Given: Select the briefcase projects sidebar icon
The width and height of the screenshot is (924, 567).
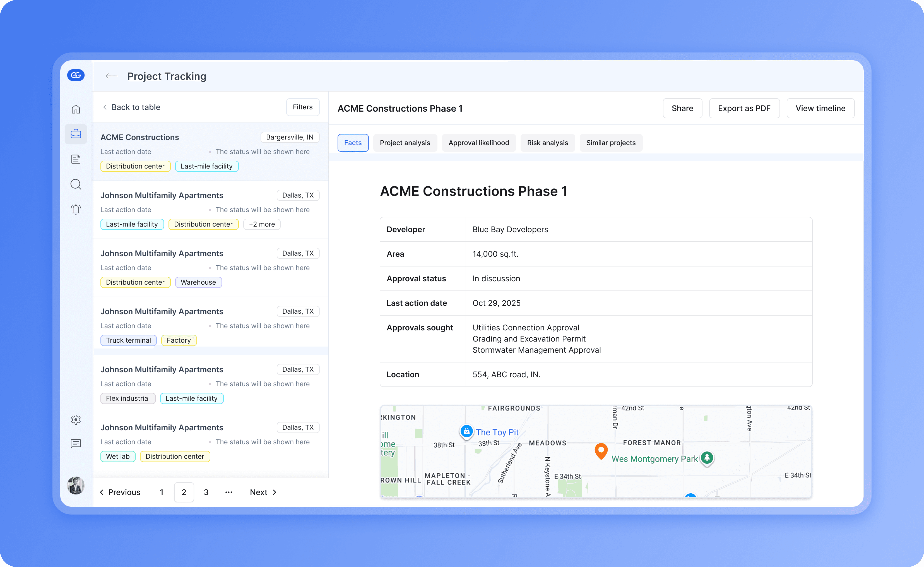Looking at the screenshot, I should (x=76, y=134).
